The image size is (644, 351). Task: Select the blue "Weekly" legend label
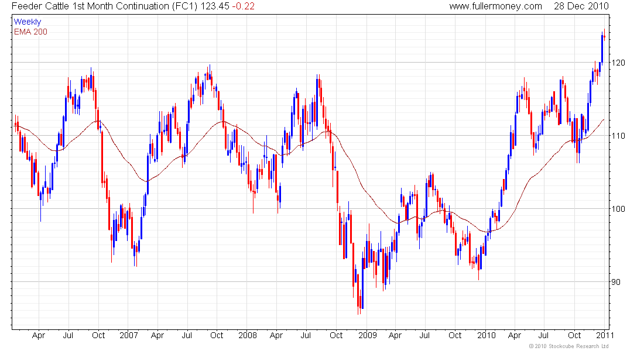point(28,22)
